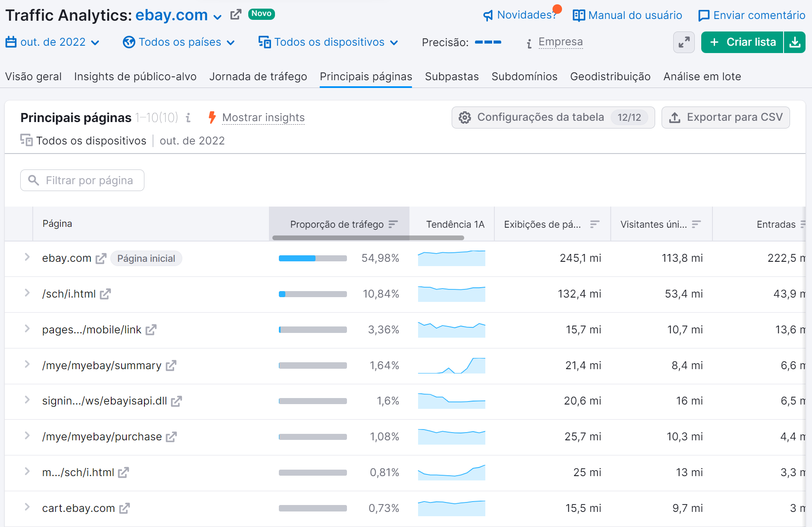Click the ebay.com page link in first row
812x527 pixels.
pyautogui.click(x=67, y=258)
